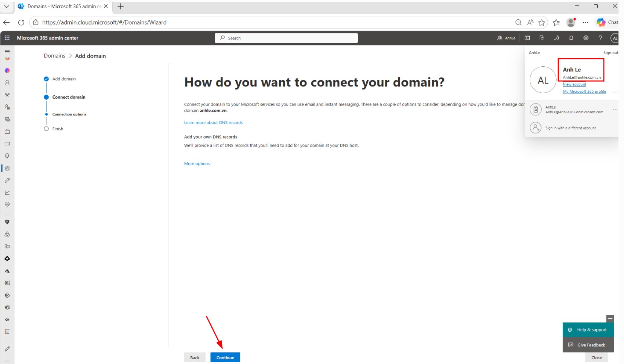
Task: Click AnhLe organization name in header
Action: coord(507,38)
